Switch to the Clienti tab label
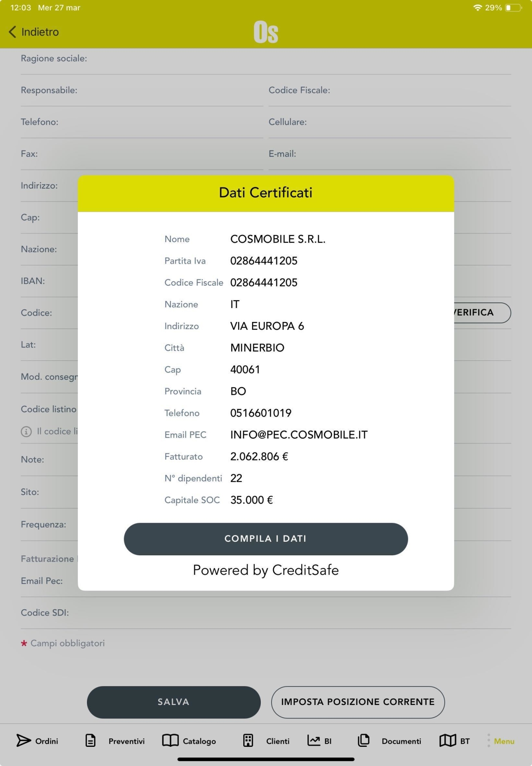Image resolution: width=532 pixels, height=766 pixels. 278,741
